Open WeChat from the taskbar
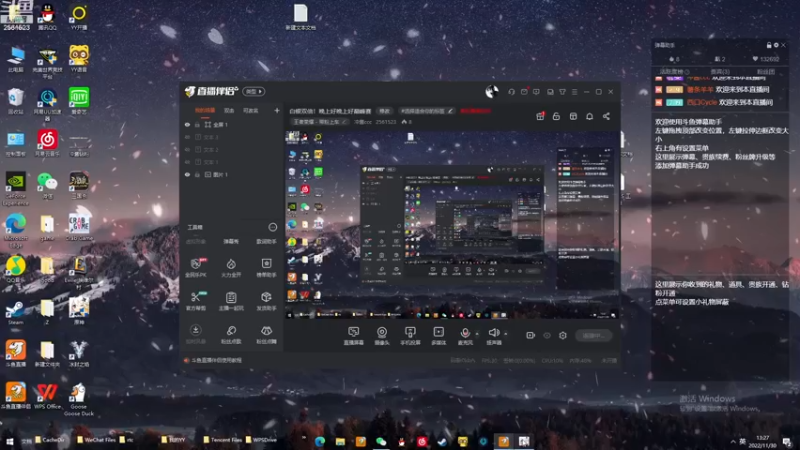 click(x=381, y=441)
